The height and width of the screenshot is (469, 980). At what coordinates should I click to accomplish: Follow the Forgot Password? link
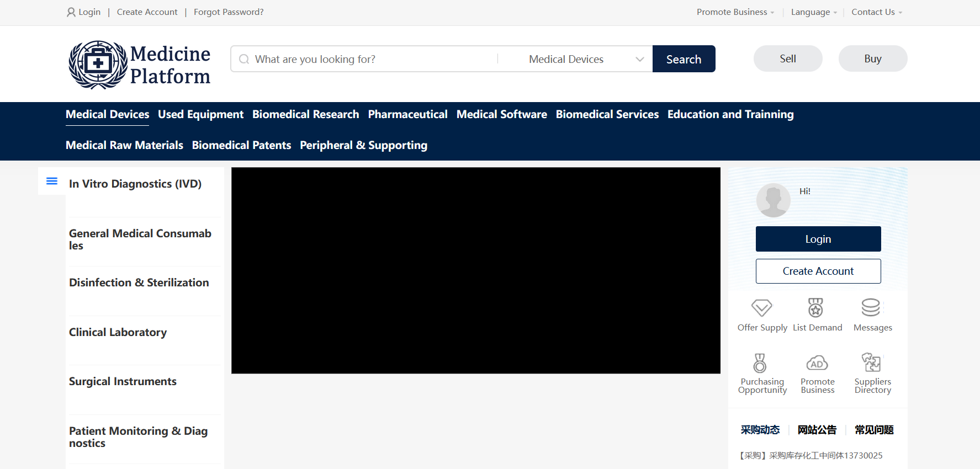[x=229, y=12]
